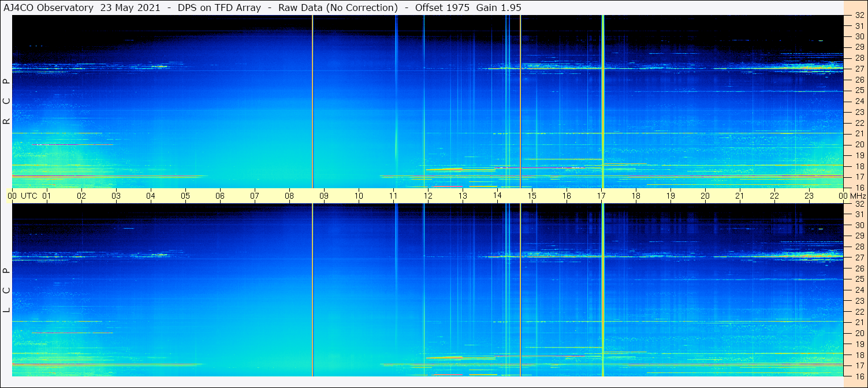Click the 'AJ4CO Observatory' title text
The image size is (868, 388).
point(49,7)
